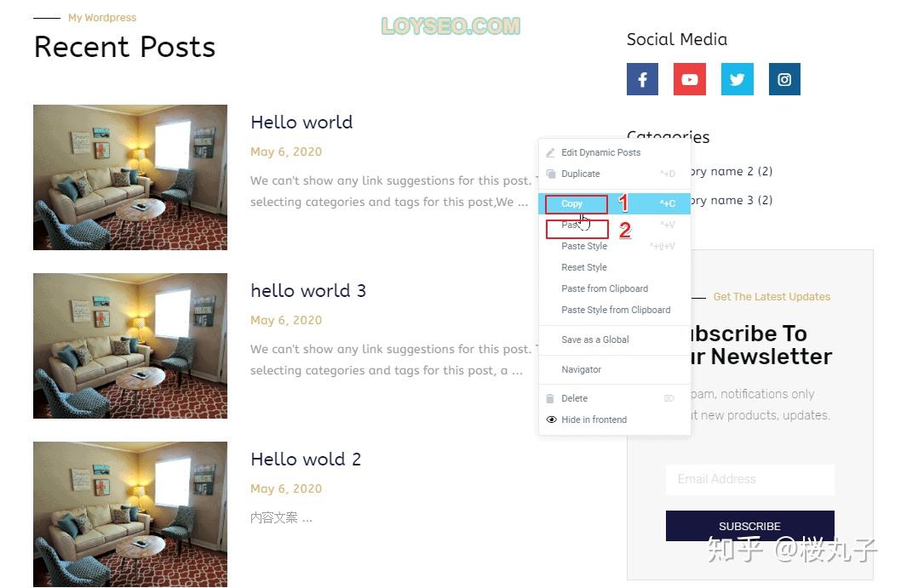This screenshot has width=901, height=588.
Task: Open the category name 3 (2) link
Action: pyautogui.click(x=732, y=201)
